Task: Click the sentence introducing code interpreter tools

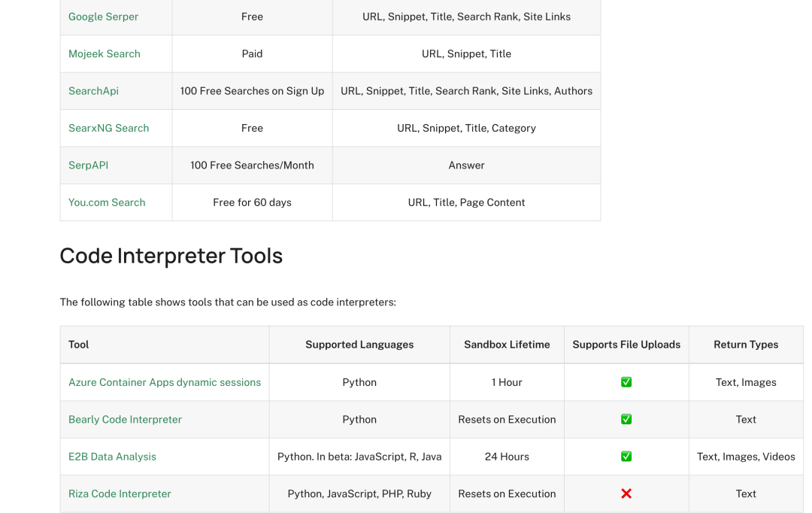Action: [x=228, y=302]
